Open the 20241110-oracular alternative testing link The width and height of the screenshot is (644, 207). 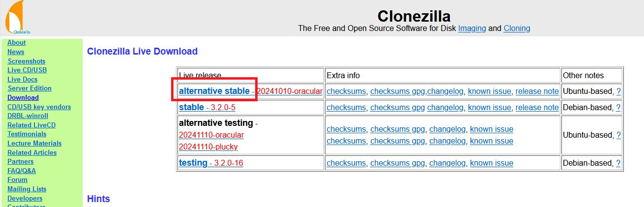(x=211, y=135)
